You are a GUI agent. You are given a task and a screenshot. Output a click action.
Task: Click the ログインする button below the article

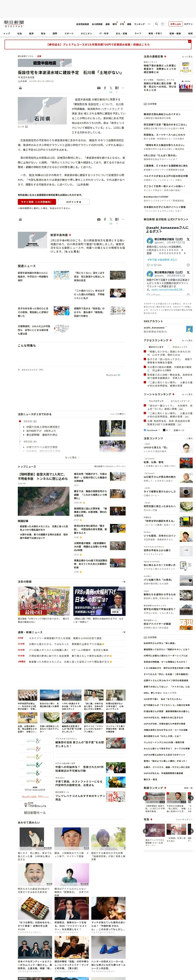point(74,202)
